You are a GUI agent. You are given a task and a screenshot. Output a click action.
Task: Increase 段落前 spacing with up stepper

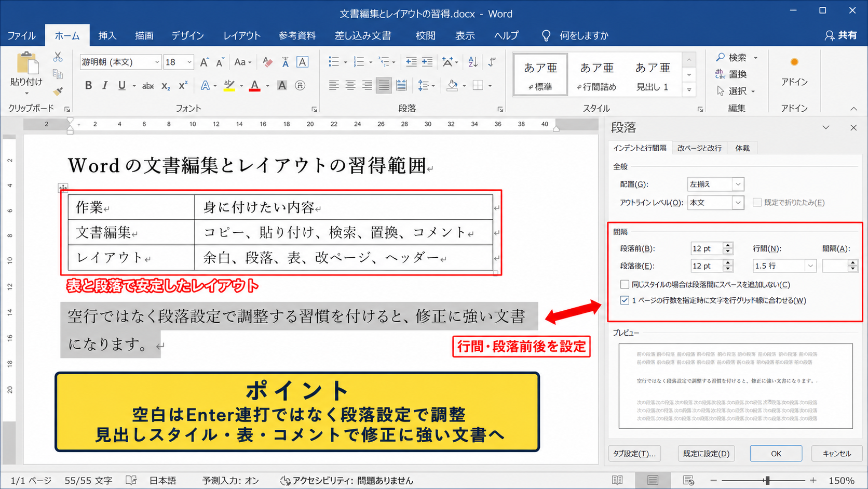pos(728,245)
